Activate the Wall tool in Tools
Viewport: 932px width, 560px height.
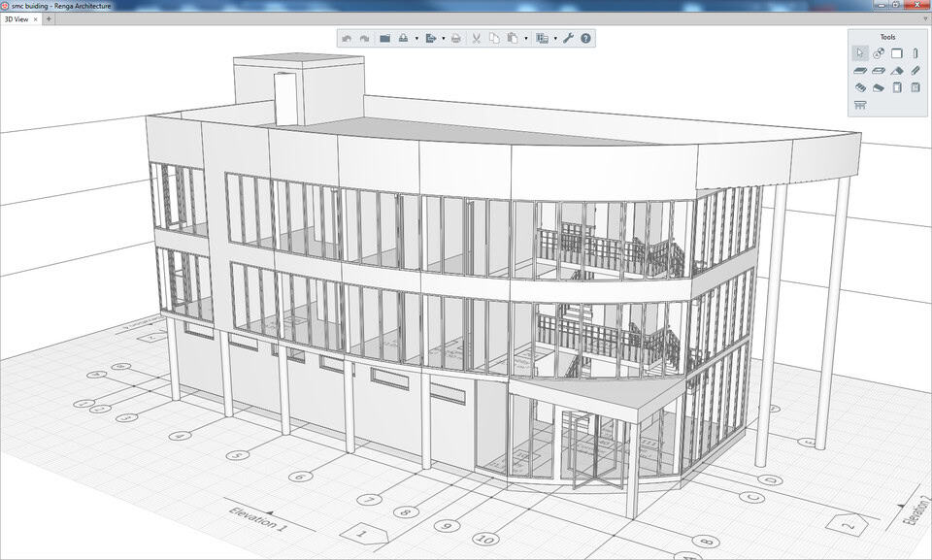coord(897,53)
